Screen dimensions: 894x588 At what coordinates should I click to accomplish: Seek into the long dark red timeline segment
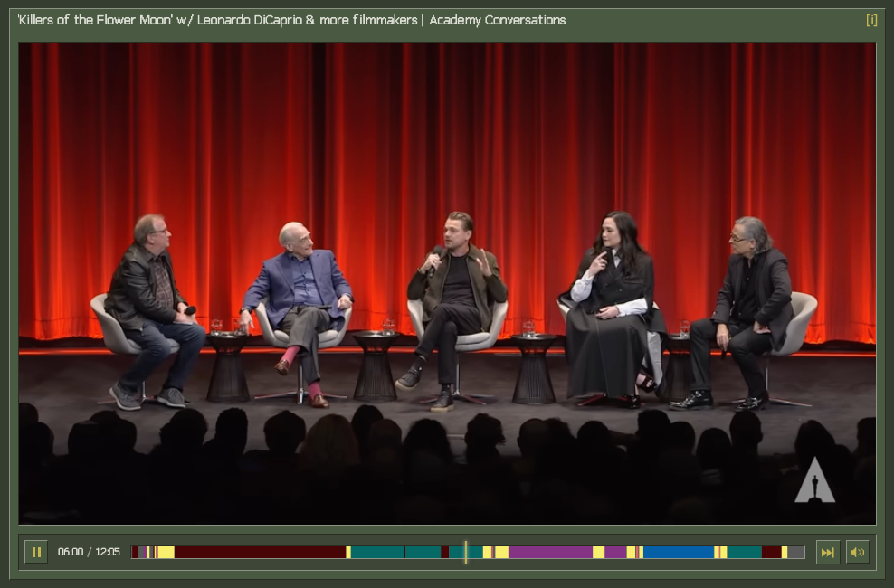(x=260, y=552)
